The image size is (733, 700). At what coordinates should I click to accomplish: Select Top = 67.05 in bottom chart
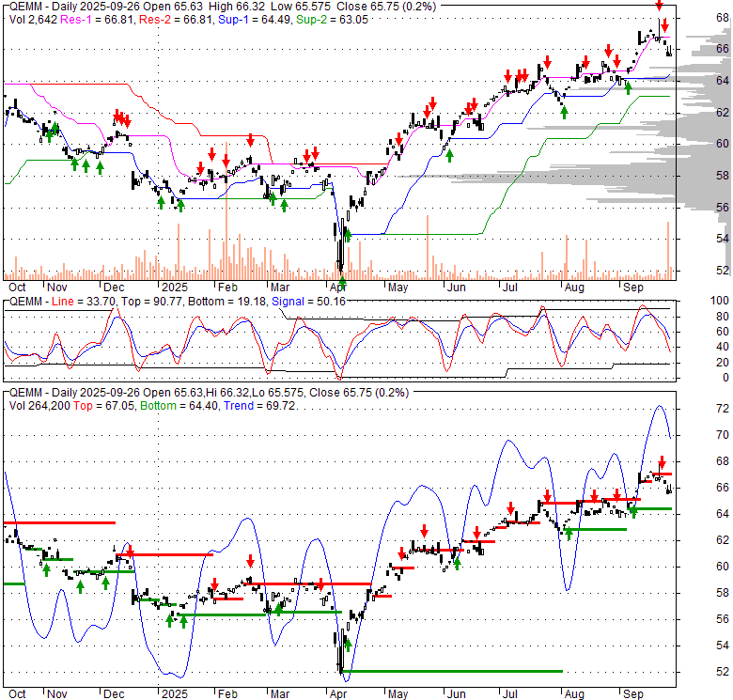click(103, 406)
